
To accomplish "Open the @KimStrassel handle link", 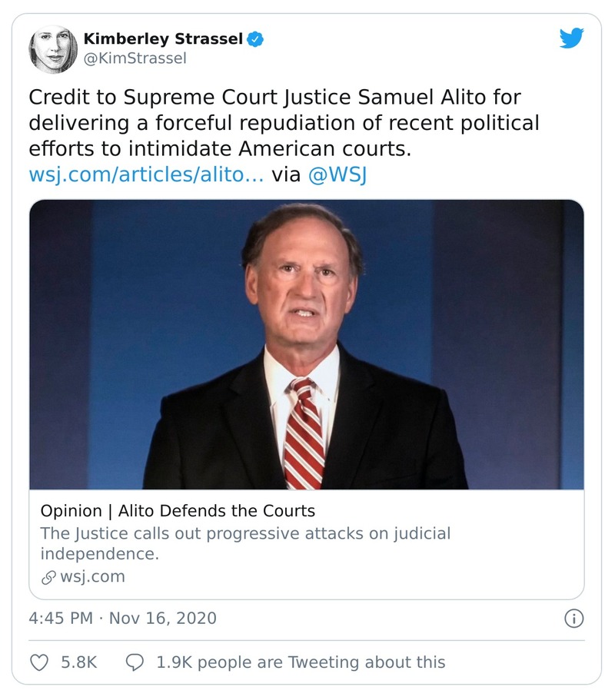I will 134,58.
